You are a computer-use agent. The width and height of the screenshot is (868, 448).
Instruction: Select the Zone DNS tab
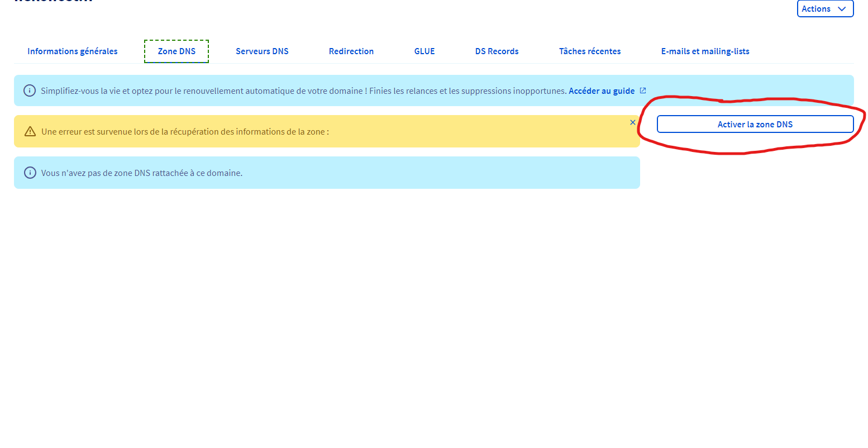[x=177, y=51]
